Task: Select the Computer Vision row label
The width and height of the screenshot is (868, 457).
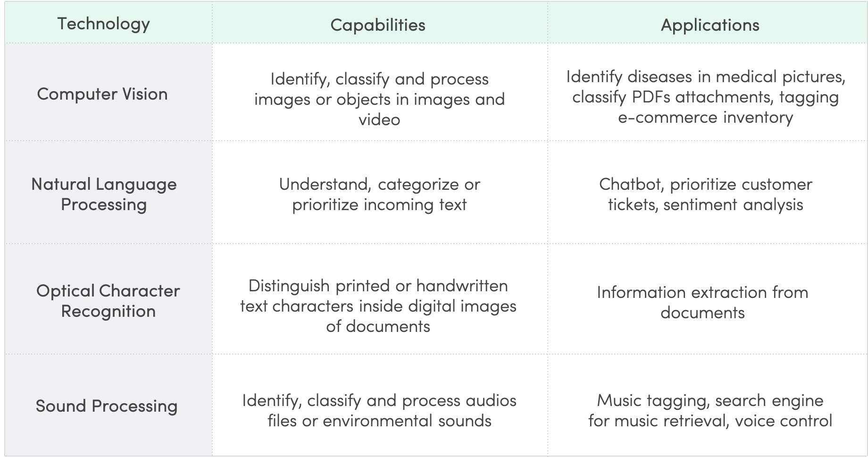Action: [x=102, y=94]
